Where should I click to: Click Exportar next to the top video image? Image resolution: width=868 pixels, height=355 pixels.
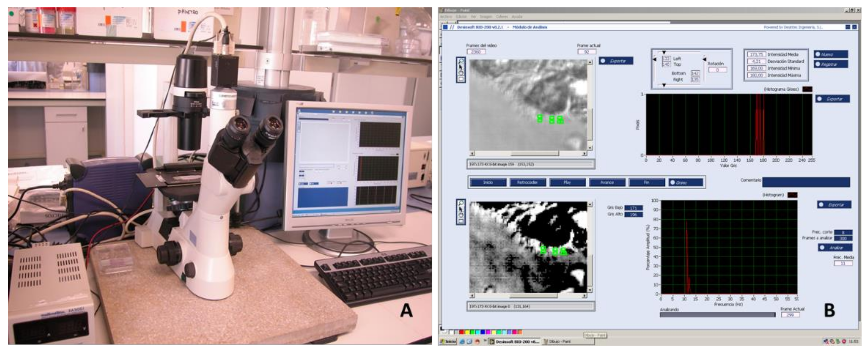616,61
